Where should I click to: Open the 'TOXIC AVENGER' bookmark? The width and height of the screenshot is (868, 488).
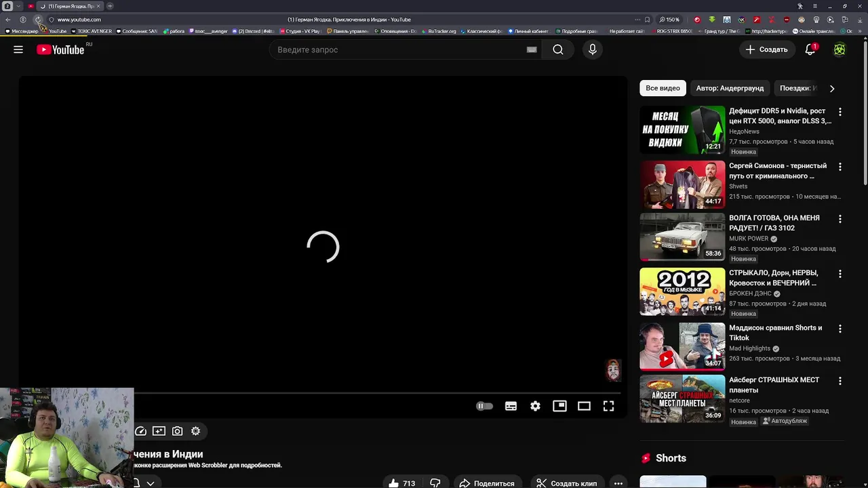pos(92,31)
